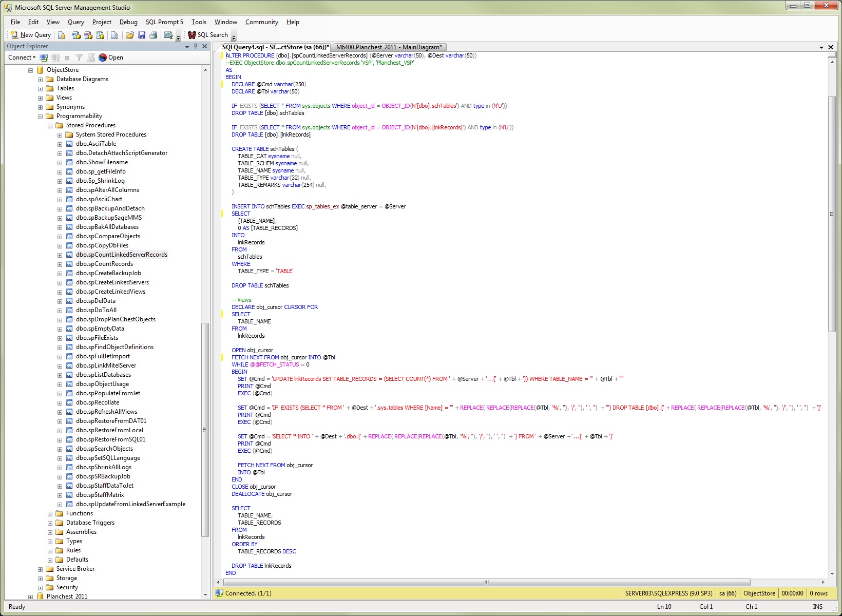Toggle auto-hide pin on Object Explorer
Image resolution: width=842 pixels, height=616 pixels.
tap(196, 46)
